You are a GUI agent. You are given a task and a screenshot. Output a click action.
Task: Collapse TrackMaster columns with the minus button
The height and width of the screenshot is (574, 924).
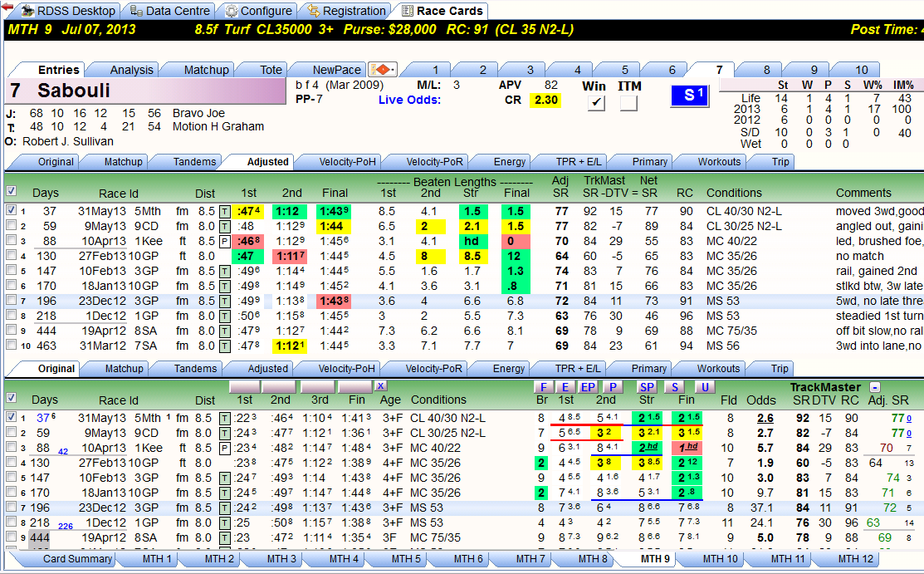coord(875,388)
